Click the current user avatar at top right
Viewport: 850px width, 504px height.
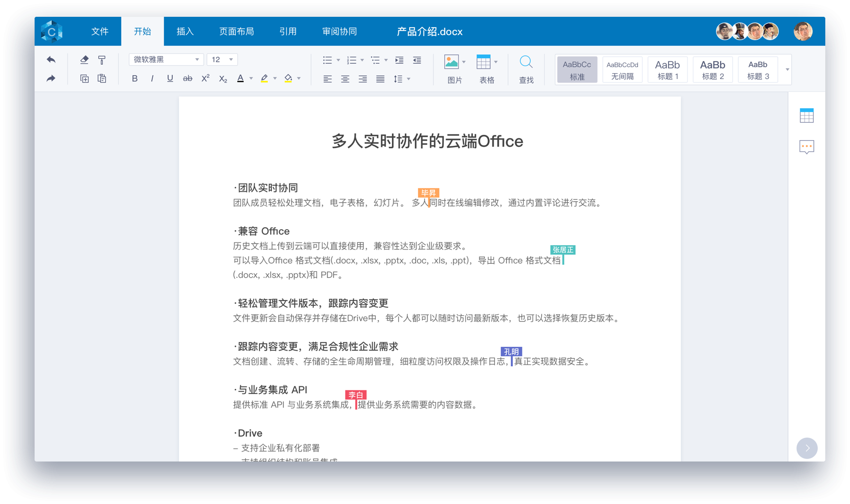803,32
